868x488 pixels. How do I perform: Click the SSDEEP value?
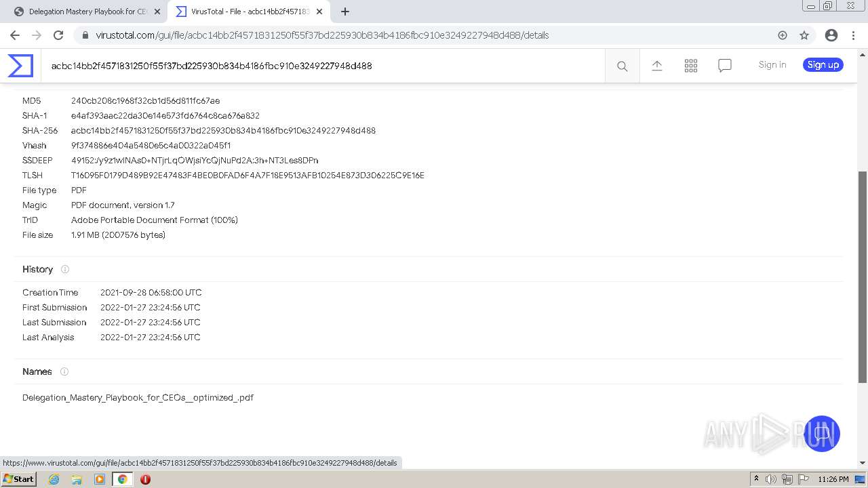click(x=195, y=161)
